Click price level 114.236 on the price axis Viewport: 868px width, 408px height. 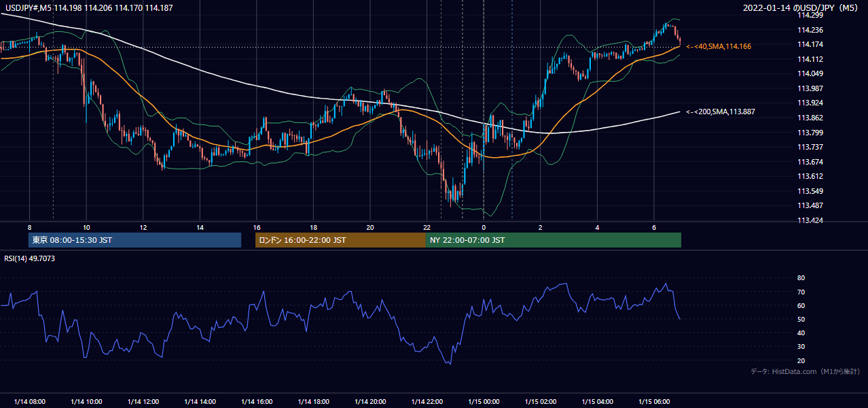click(x=811, y=30)
